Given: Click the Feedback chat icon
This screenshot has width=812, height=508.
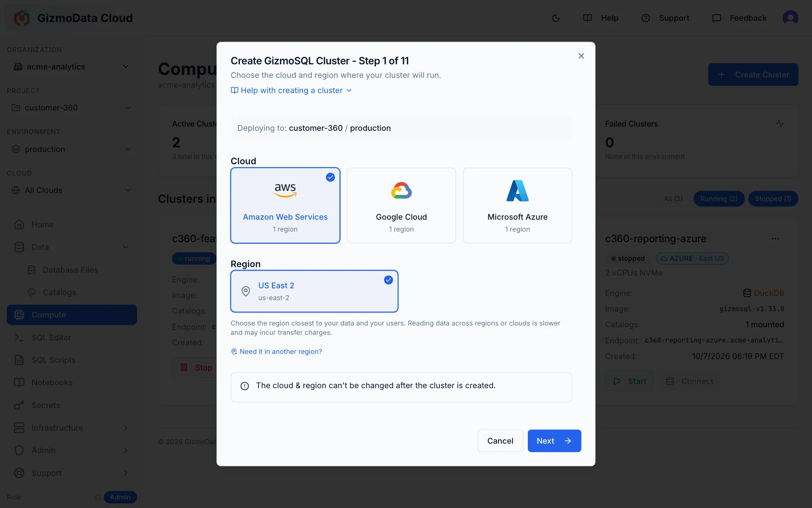Looking at the screenshot, I should click(x=716, y=18).
